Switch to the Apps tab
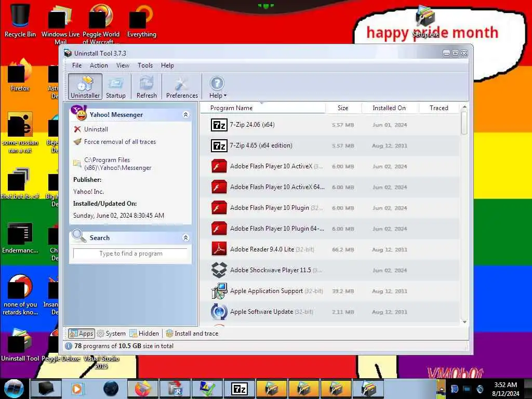This screenshot has height=399, width=532. click(x=82, y=334)
